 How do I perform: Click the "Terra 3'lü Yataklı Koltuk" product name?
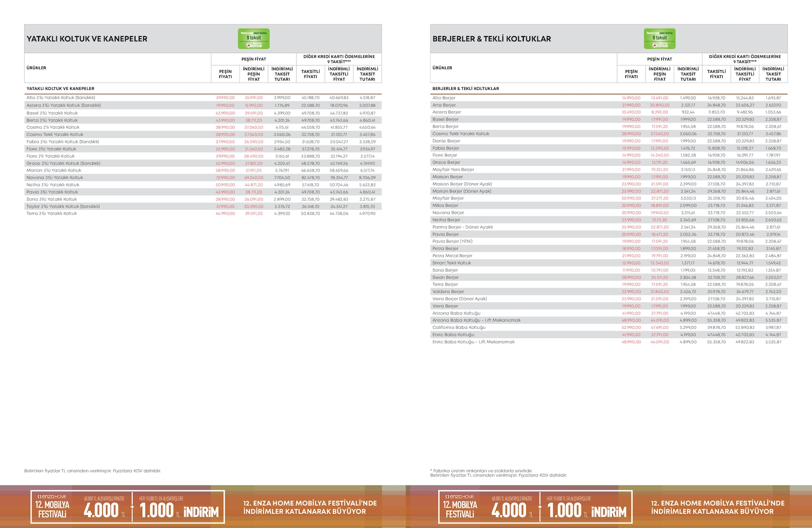[52, 213]
